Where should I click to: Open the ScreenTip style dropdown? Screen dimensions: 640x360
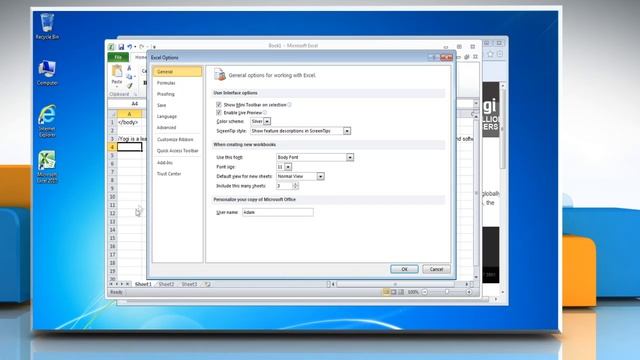point(347,131)
